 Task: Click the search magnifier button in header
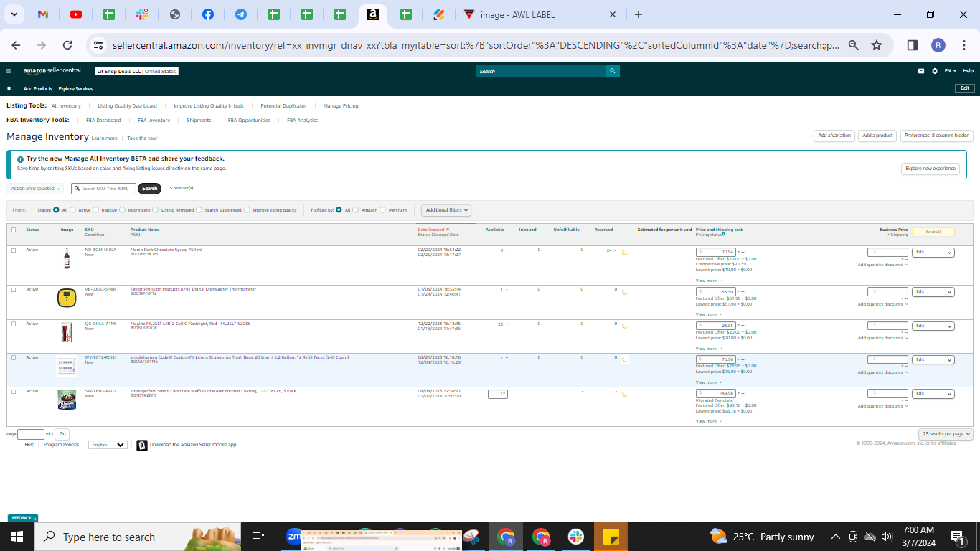click(612, 71)
